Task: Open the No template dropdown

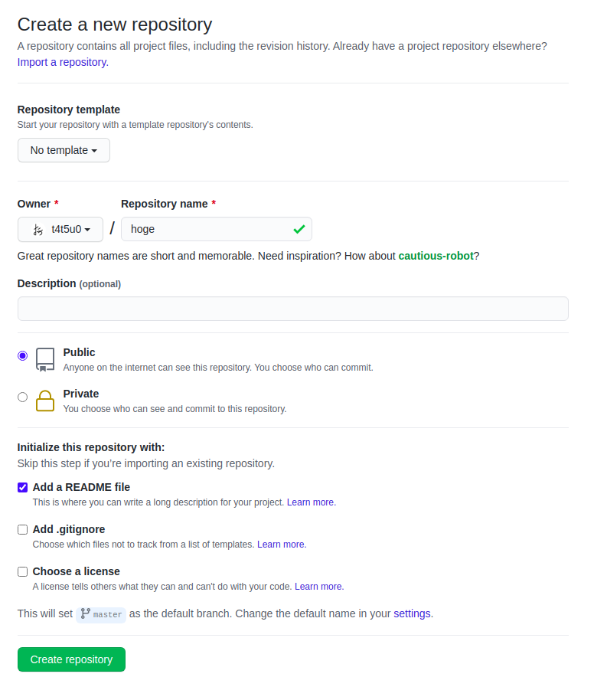Action: pos(64,150)
